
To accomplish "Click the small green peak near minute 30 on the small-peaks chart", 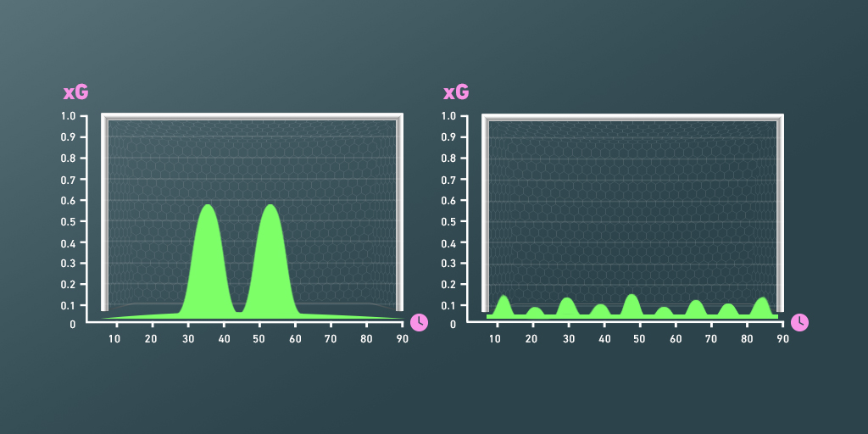I will pyautogui.click(x=567, y=307).
